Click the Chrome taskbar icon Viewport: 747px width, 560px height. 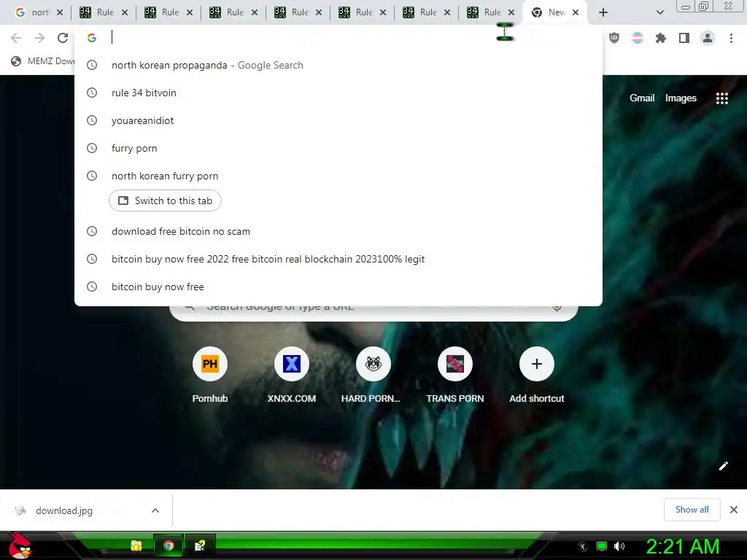coord(169,545)
